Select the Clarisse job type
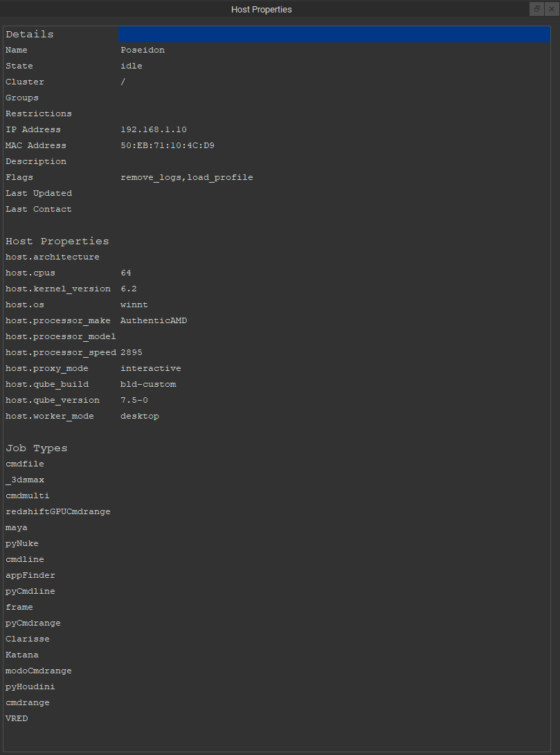Image resolution: width=560 pixels, height=755 pixels. click(x=28, y=639)
